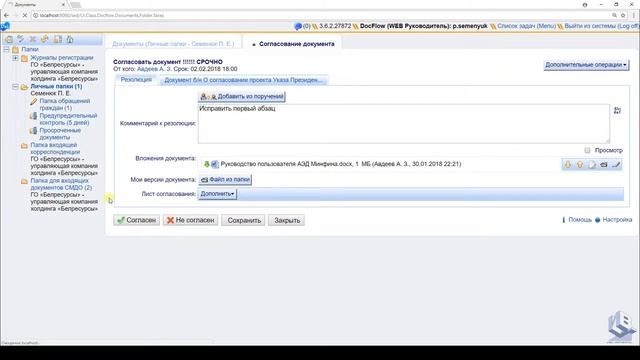
Task: Switch to Документы (Личные папки) tab
Action: [173, 44]
